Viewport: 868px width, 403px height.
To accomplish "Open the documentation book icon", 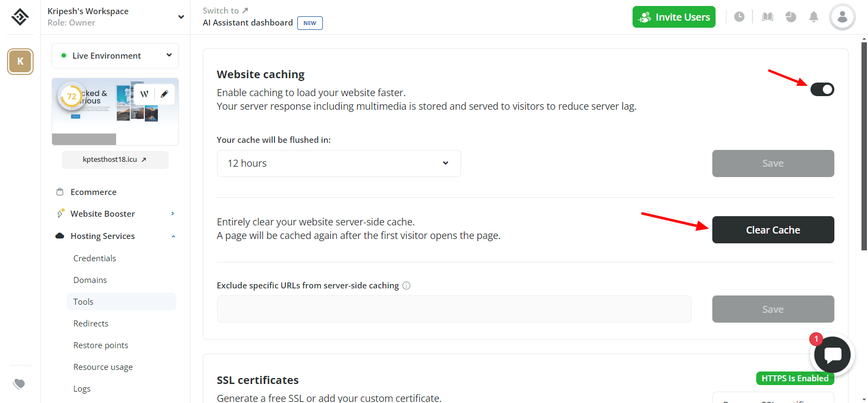I will [x=767, y=17].
